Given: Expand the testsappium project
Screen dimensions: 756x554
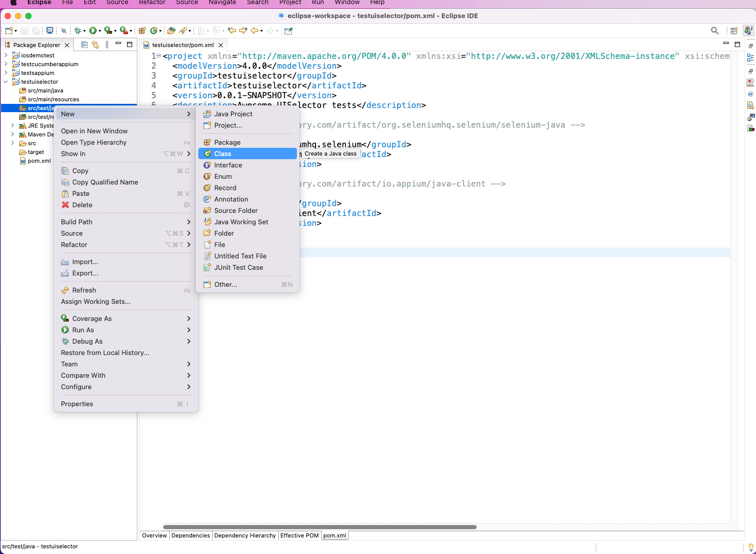Looking at the screenshot, I should point(5,73).
